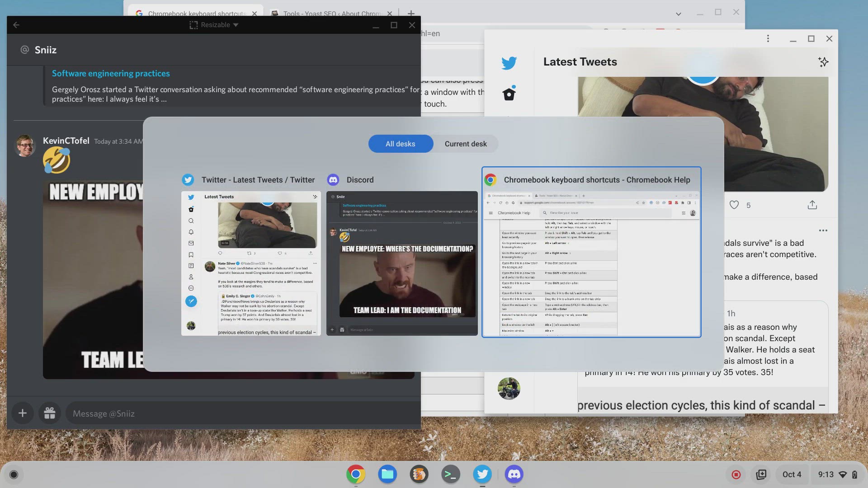This screenshot has height=488, width=868.
Task: Open the gift icon in Discord
Action: tap(50, 413)
